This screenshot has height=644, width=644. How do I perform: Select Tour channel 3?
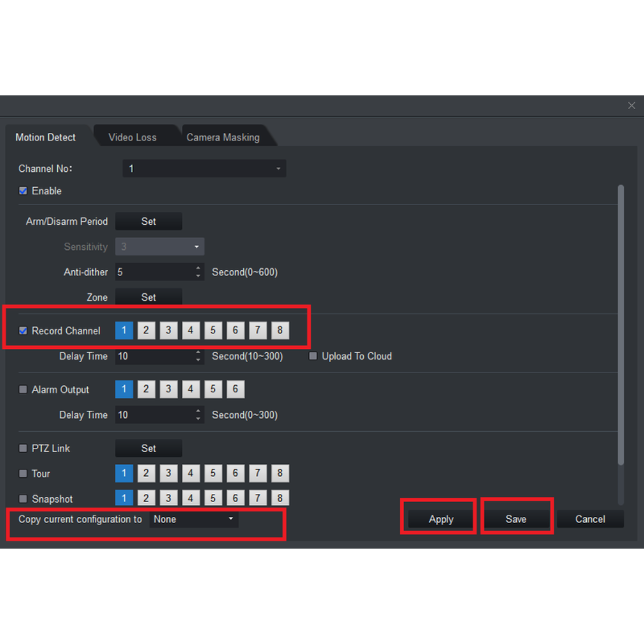[x=168, y=473]
